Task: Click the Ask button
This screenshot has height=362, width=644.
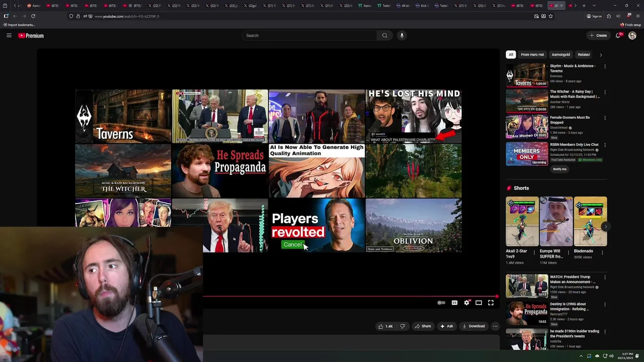Action: (446, 326)
